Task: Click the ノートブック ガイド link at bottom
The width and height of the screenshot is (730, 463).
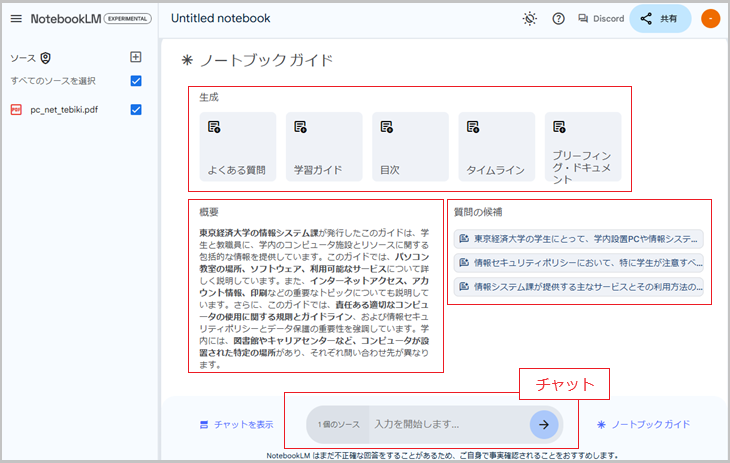Action: (x=643, y=424)
